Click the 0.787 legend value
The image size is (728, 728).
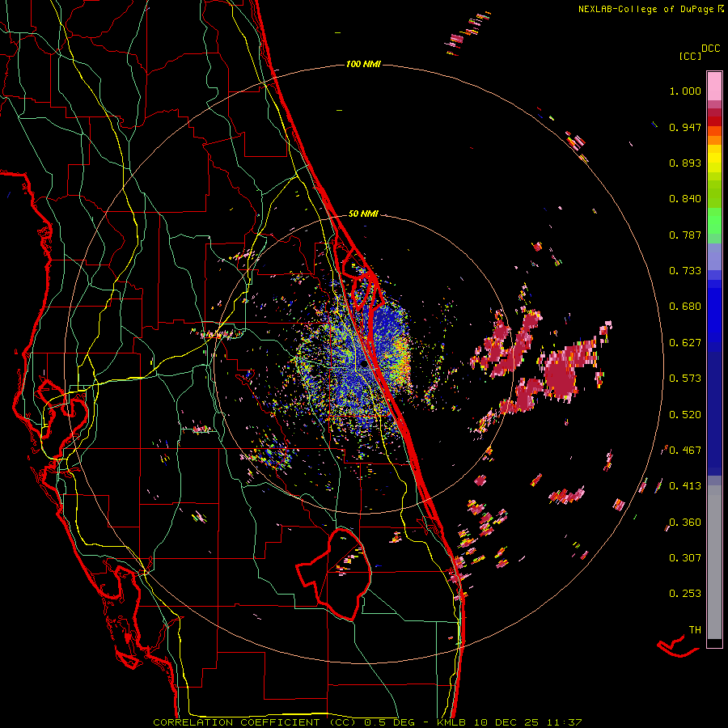click(x=685, y=235)
